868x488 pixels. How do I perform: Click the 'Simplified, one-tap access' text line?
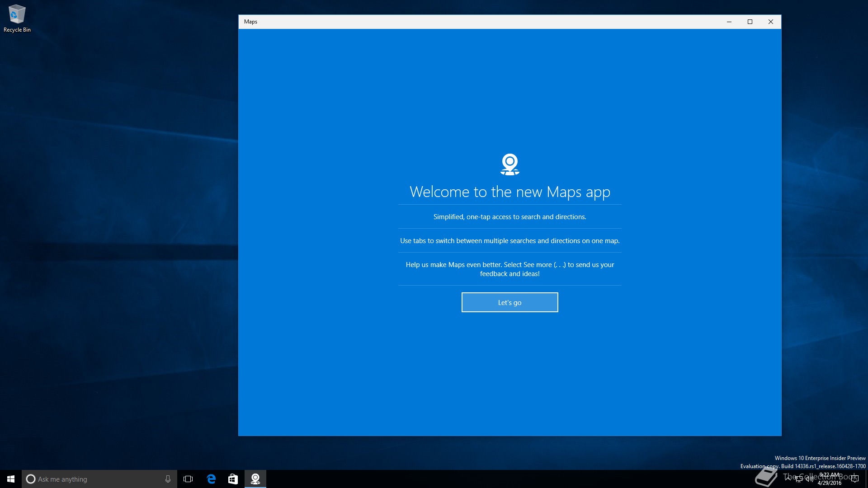[509, 217]
